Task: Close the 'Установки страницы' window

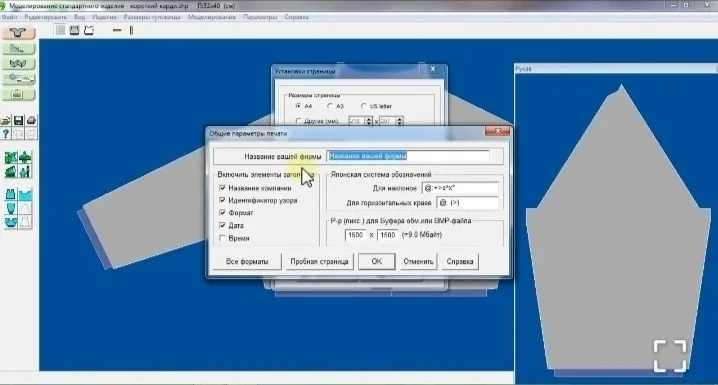Action: tap(433, 69)
